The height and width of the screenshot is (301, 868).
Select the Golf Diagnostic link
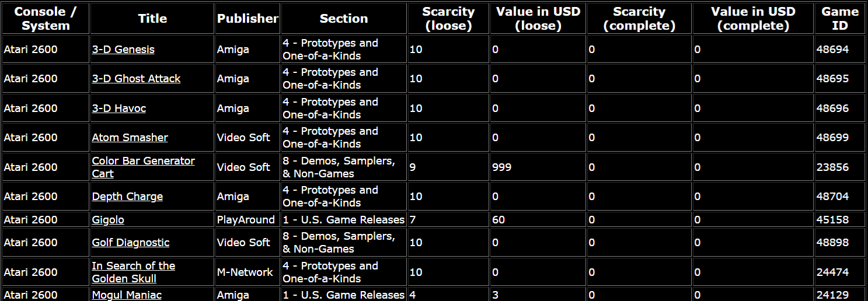point(131,243)
